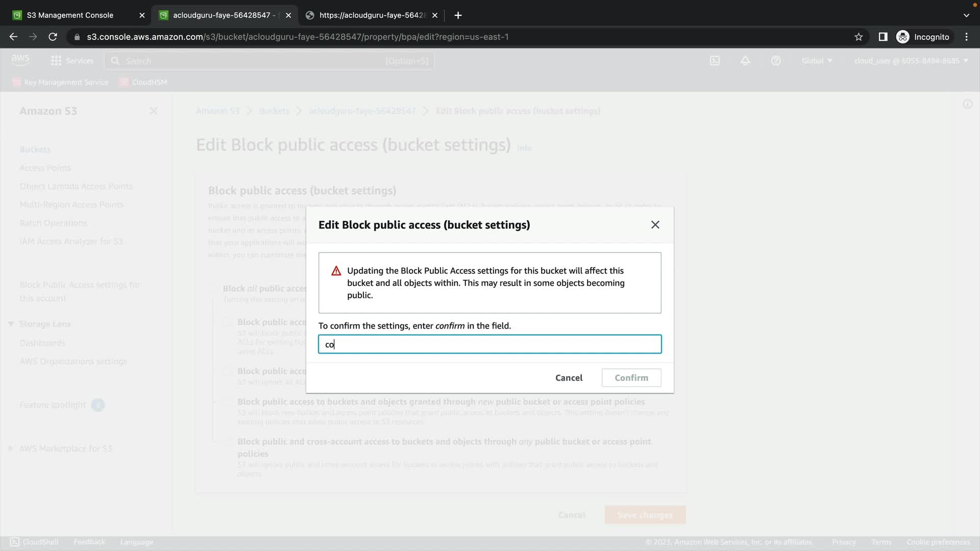Image resolution: width=980 pixels, height=551 pixels.
Task: Open the Services grid menu icon
Action: (56, 61)
